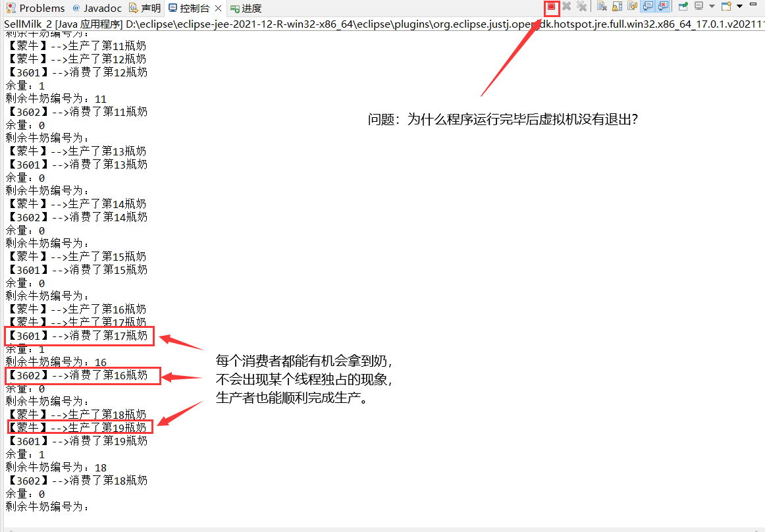The height and width of the screenshot is (532, 765).
Task: Remove all terminated launches with the double X
Action: click(x=581, y=7)
